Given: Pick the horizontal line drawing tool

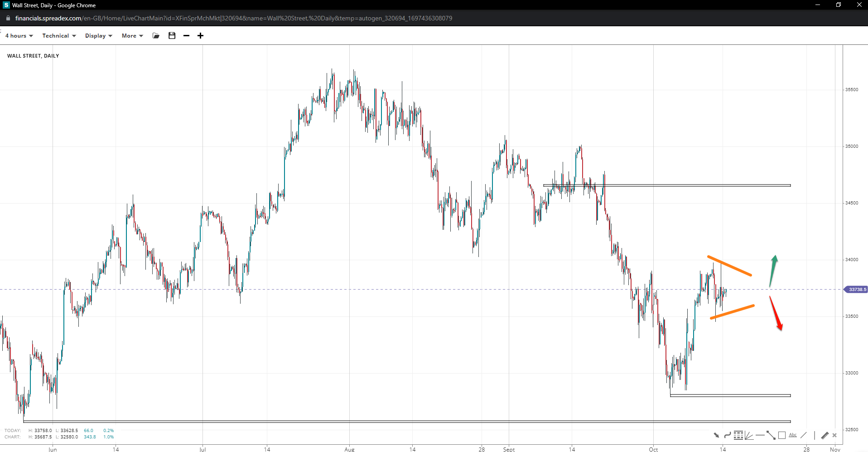Looking at the screenshot, I should (x=760, y=435).
